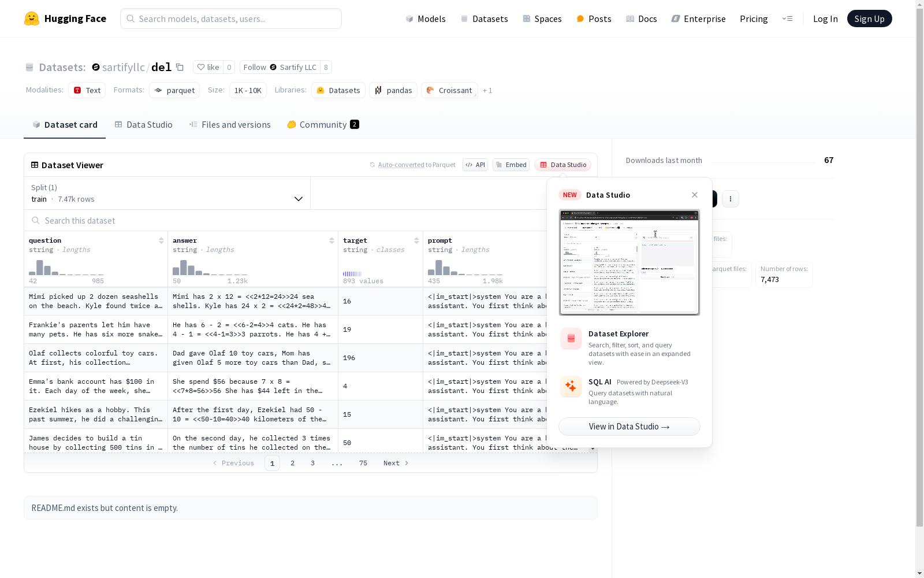Open Models in the top navigation

coord(426,18)
